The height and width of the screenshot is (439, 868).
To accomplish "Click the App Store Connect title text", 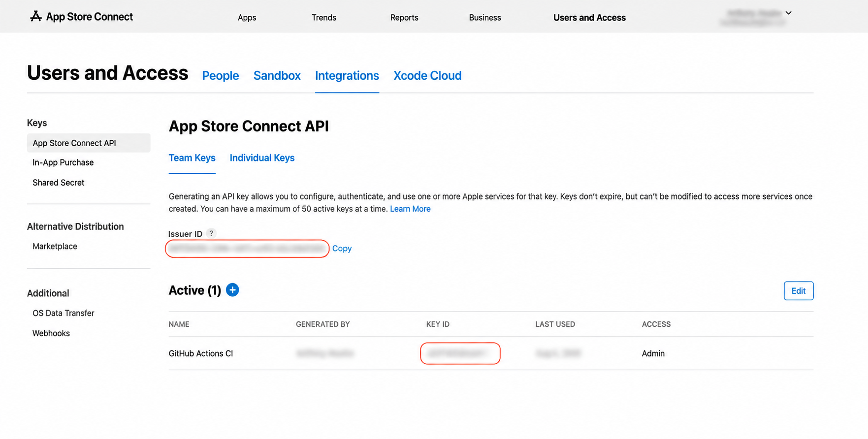I will click(89, 17).
